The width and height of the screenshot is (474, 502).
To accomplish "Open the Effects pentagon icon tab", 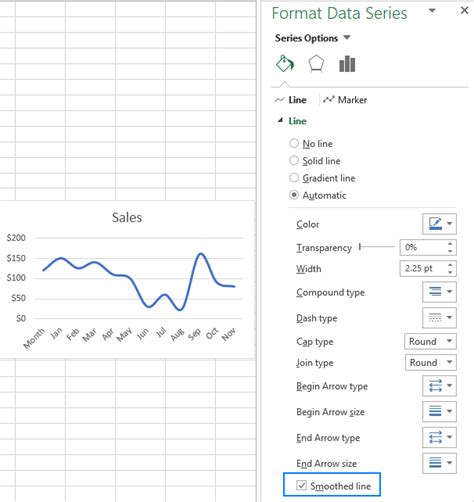I will click(316, 64).
